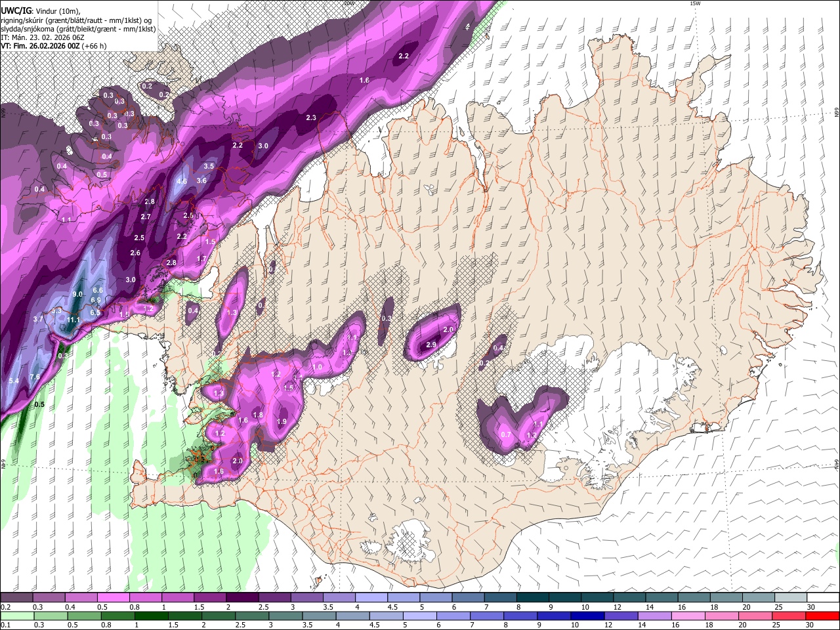Click the 'slydda/snjókoma' legend description line
Image resolution: width=840 pixels, height=630 pixels.
click(78, 29)
